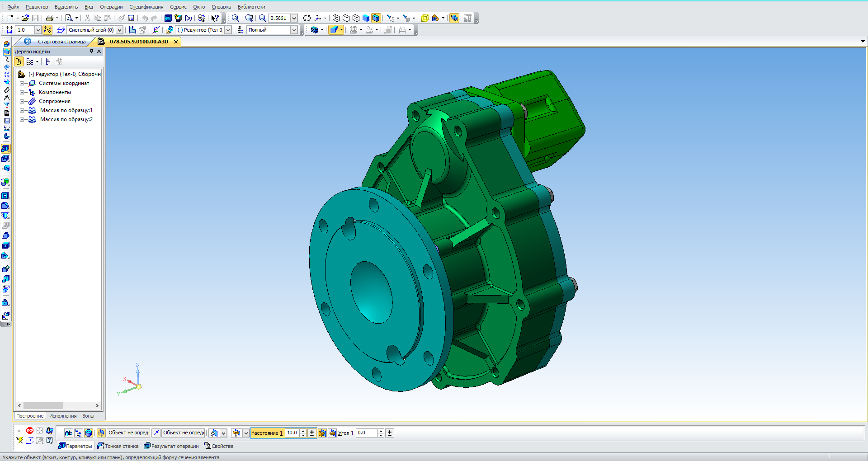
Task: Open the variables f(x) panel
Action: coord(189,18)
